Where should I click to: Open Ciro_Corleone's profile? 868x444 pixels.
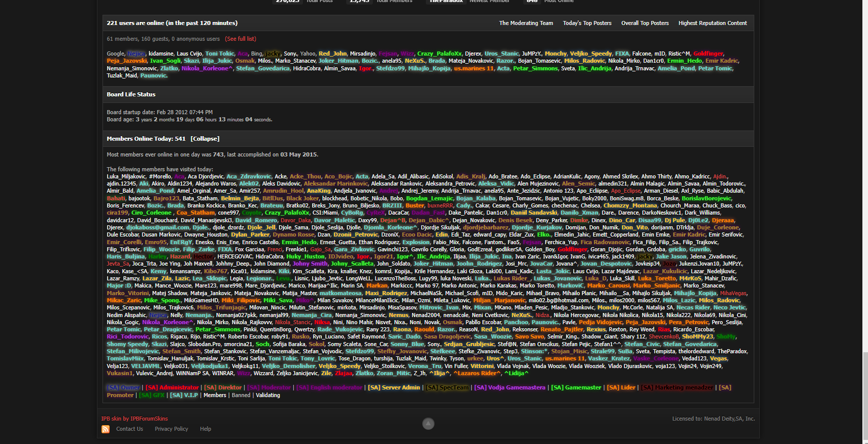pos(151,213)
